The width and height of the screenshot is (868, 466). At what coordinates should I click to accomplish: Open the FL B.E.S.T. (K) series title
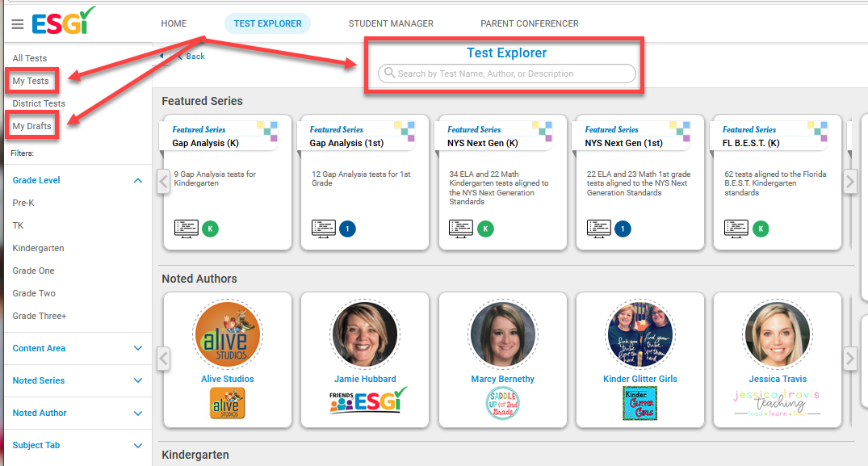point(751,143)
